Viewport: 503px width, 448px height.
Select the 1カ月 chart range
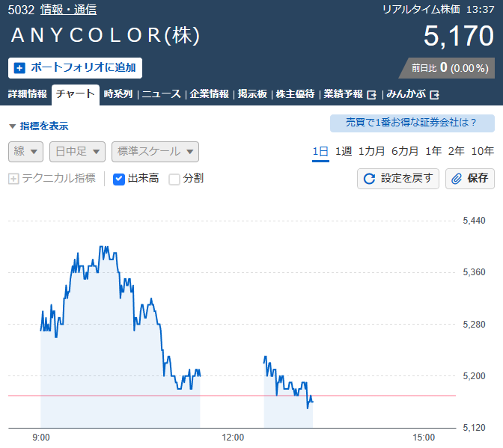(x=371, y=151)
